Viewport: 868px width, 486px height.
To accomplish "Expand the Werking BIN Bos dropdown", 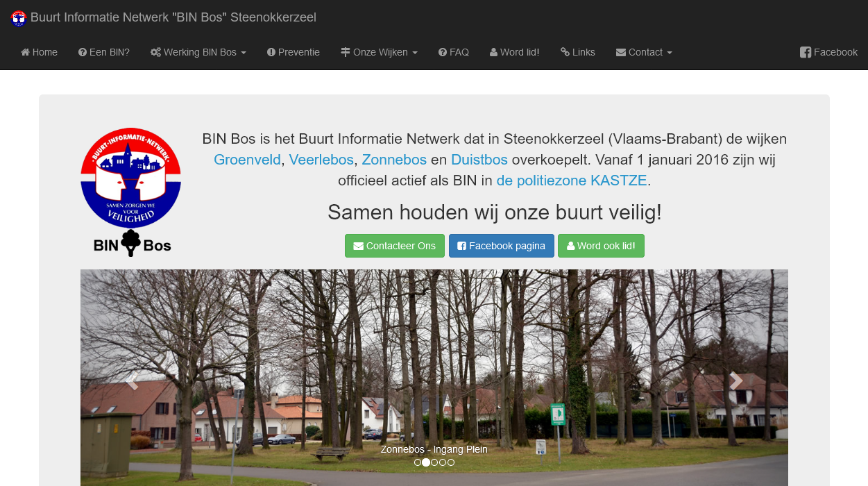I will coord(198,52).
